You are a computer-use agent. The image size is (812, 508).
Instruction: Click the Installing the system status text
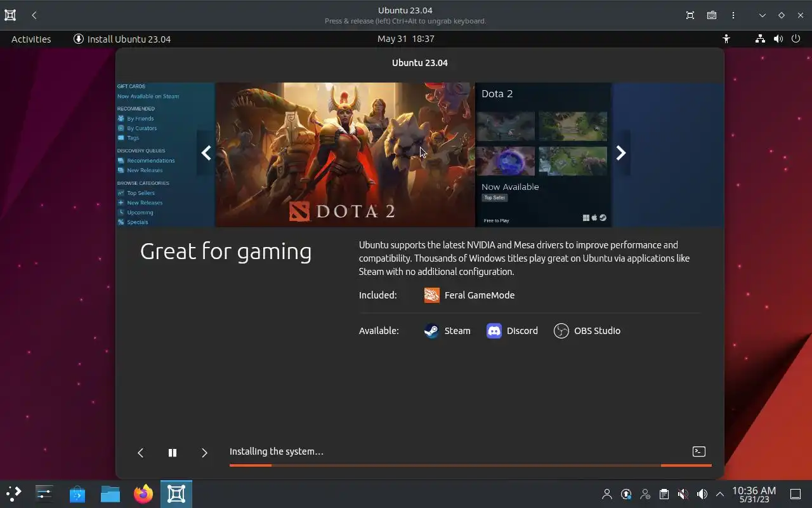coord(277,451)
